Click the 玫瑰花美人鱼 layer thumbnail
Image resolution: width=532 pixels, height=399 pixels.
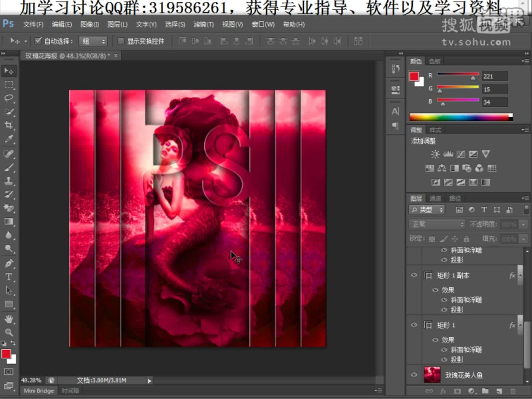pyautogui.click(x=432, y=375)
